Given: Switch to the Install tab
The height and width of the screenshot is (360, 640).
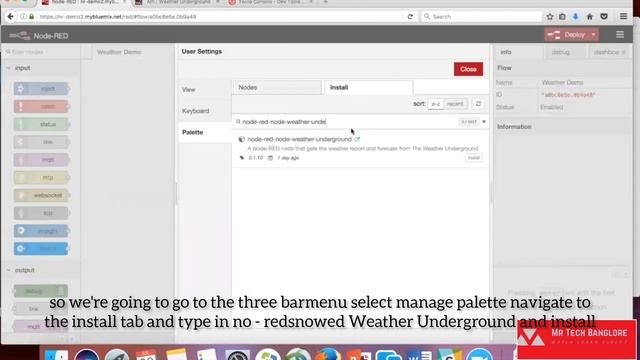Looking at the screenshot, I should [369, 87].
